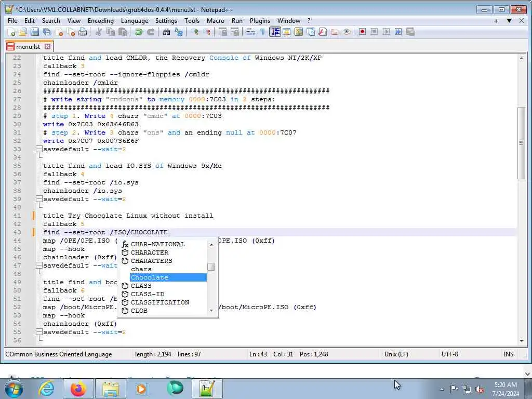Open the tab list dropdown arrow
Screen dimensions: 532x399
click(x=509, y=21)
